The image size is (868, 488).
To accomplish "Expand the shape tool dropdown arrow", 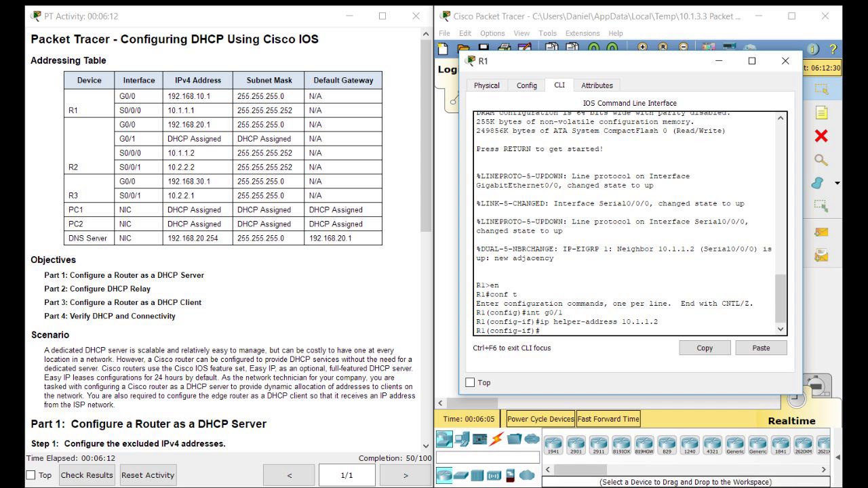I will pyautogui.click(x=837, y=183).
